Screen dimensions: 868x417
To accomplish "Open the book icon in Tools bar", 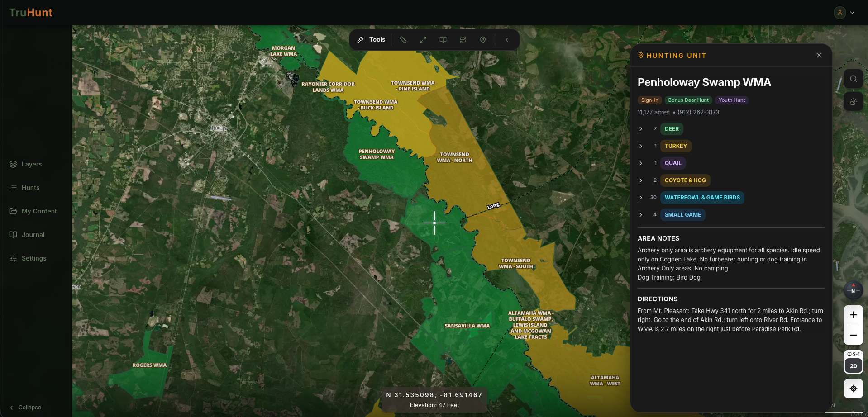I will [443, 40].
